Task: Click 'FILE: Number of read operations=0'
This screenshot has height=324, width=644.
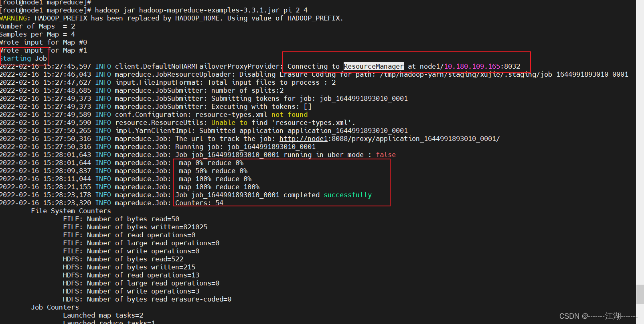Action: coord(129,235)
